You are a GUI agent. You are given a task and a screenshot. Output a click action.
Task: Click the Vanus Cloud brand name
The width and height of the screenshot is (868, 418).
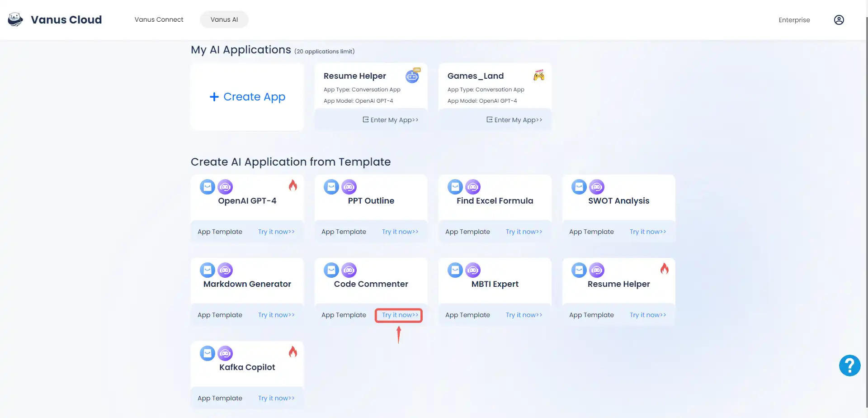66,19
